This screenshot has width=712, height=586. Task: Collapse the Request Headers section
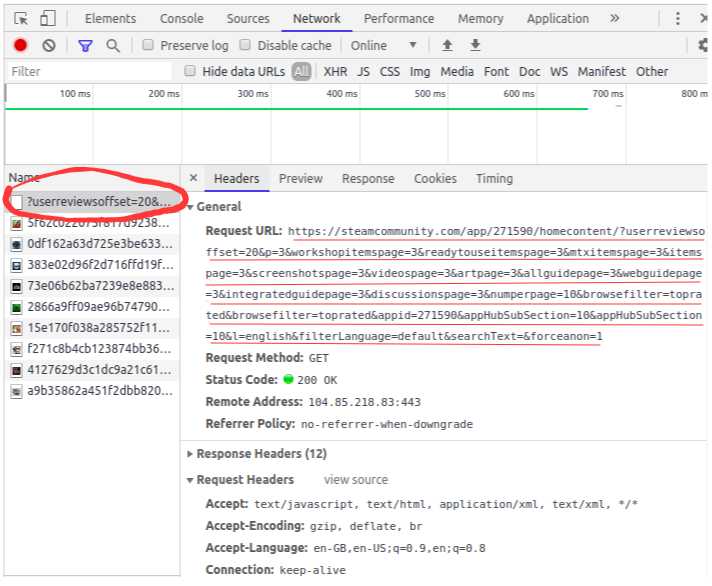(x=190, y=480)
